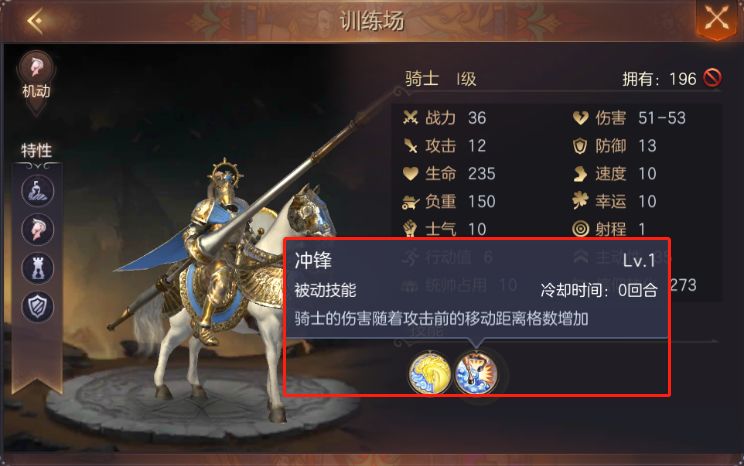744x466 pixels.
Task: Click the 射程 target stat icon
Action: [x=580, y=229]
